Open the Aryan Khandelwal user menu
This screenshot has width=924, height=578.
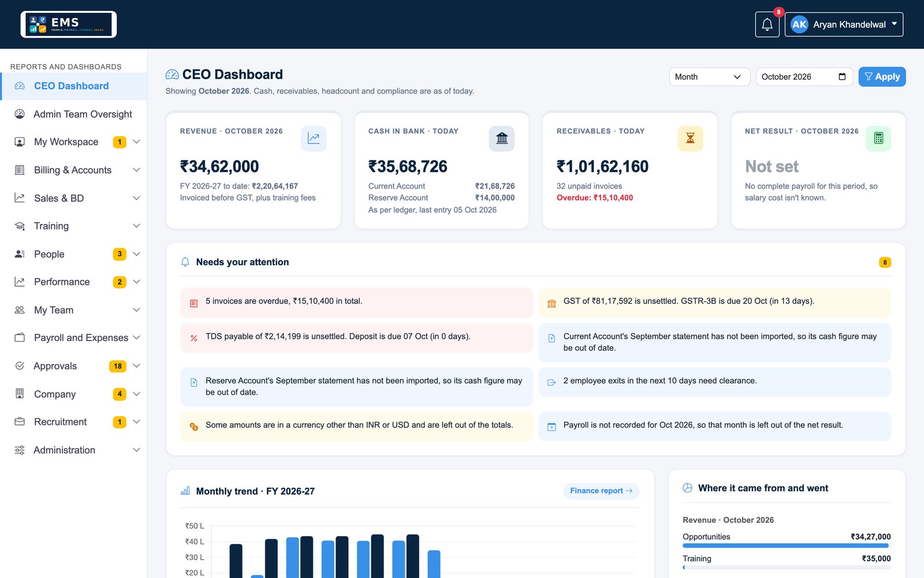click(844, 24)
